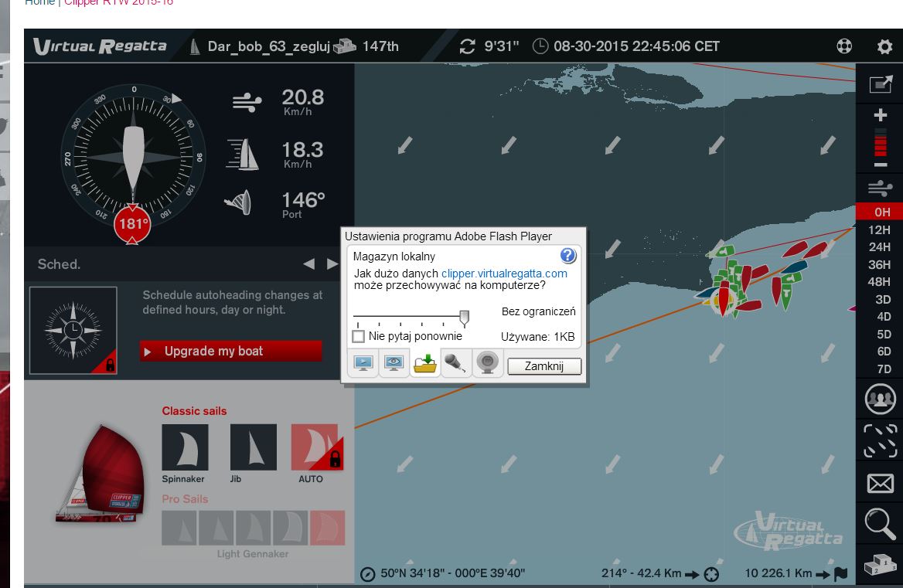Click the wind speed icon
The image size is (903, 588).
coord(247,103)
